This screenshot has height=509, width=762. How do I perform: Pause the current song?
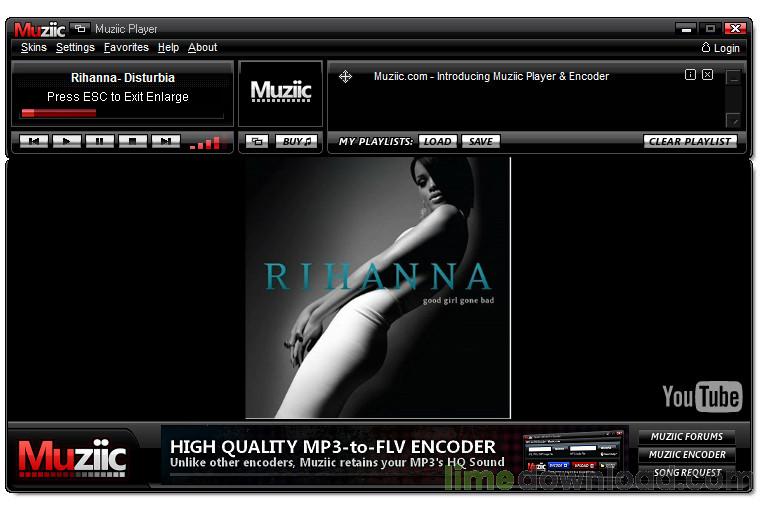(100, 141)
